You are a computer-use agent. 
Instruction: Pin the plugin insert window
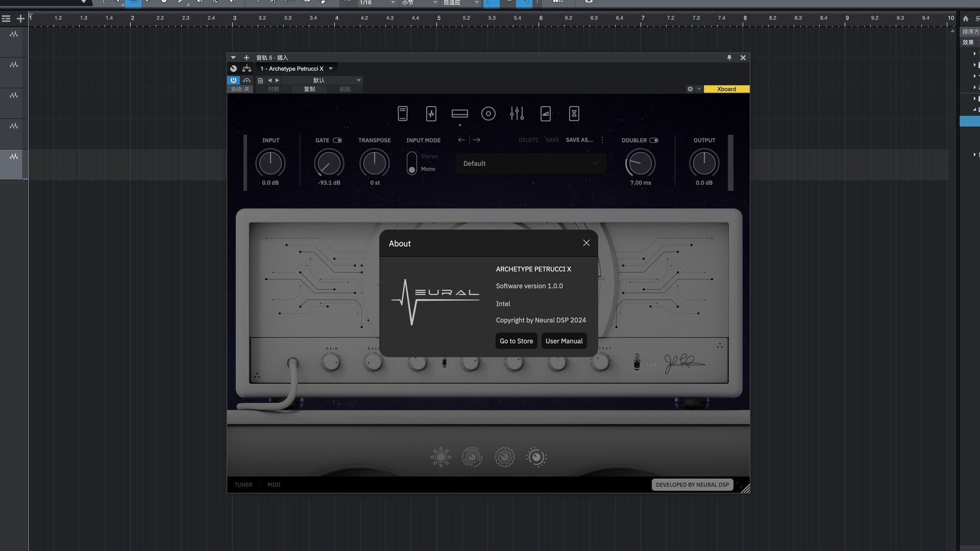click(729, 58)
